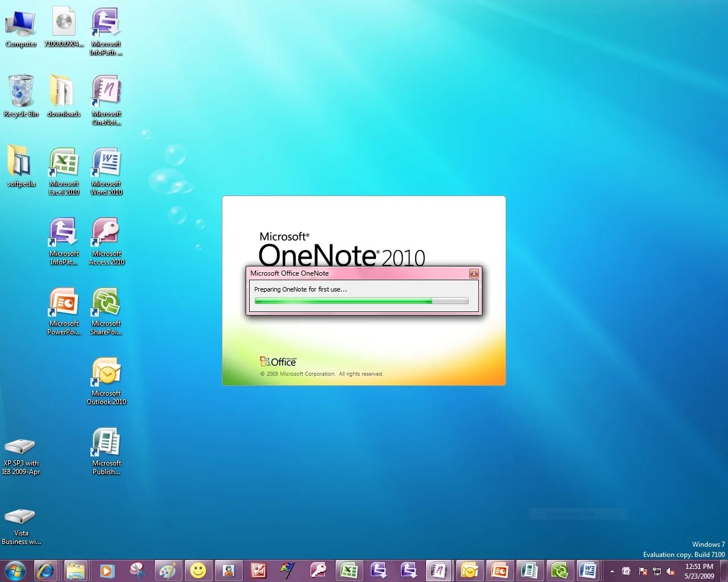Select the Microsoft PowerPoint desktop shortcut

pos(64,311)
